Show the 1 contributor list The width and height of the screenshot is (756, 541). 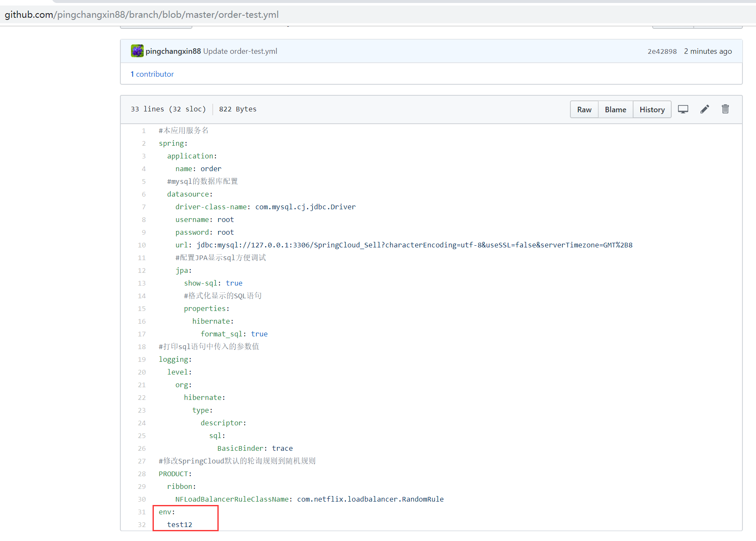[x=152, y=74]
